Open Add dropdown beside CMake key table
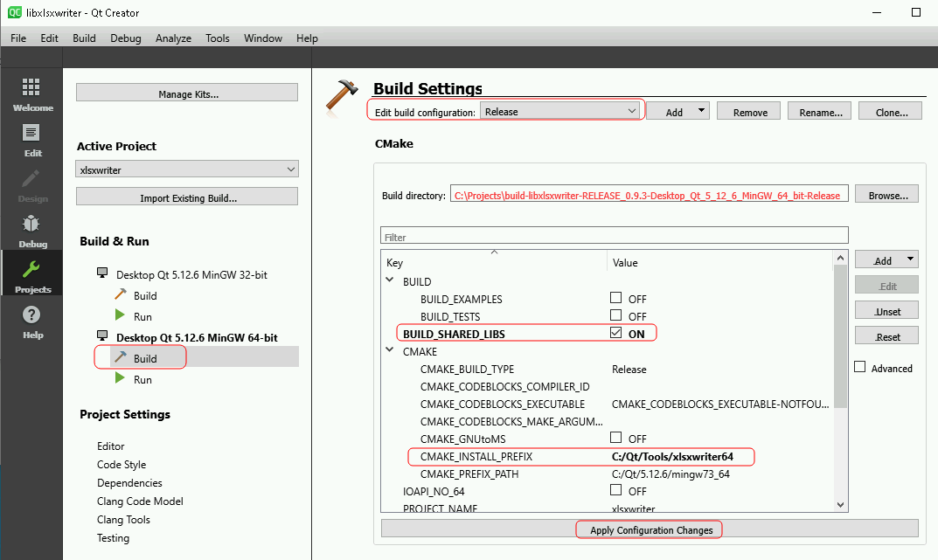Image resolution: width=938 pixels, height=560 pixels. [x=886, y=260]
